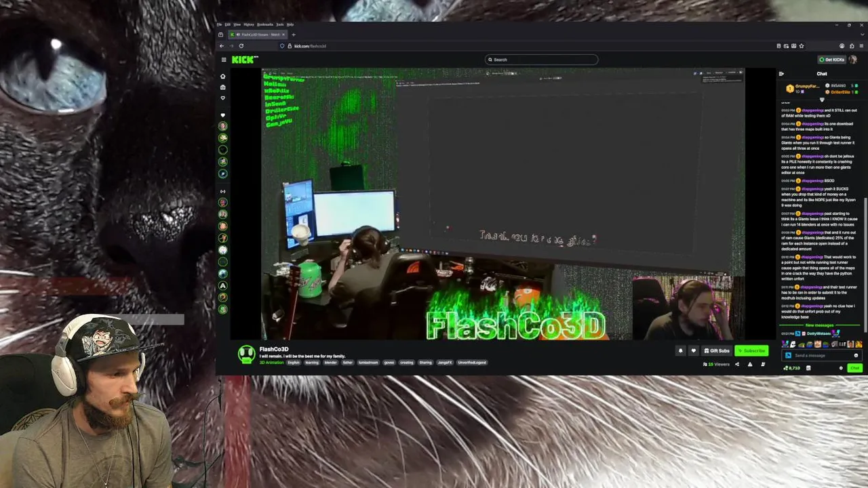Image resolution: width=868 pixels, height=488 pixels.
Task: Open File menu in browser
Action: [220, 24]
